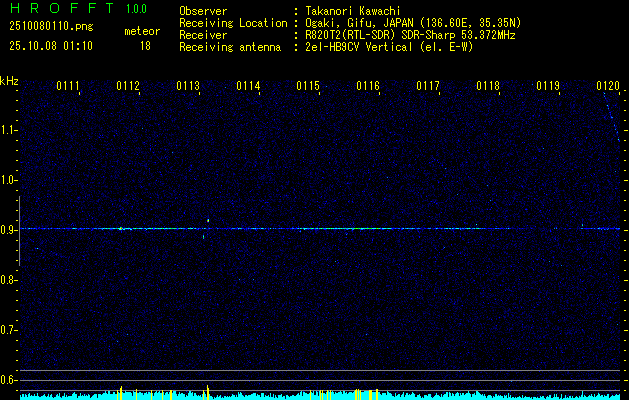629x400 pixels.
Task: Click the Receiving antenna 2el-HB9CV text
Action: click(389, 47)
